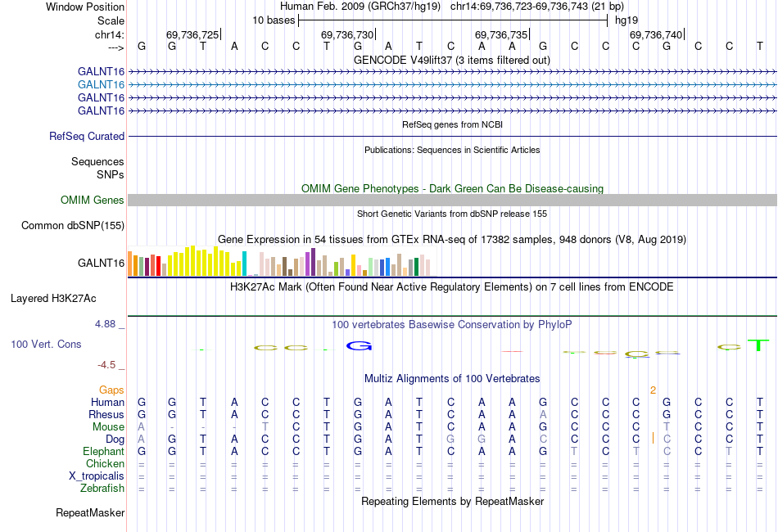Click position marker 69,736,735

click(x=501, y=34)
